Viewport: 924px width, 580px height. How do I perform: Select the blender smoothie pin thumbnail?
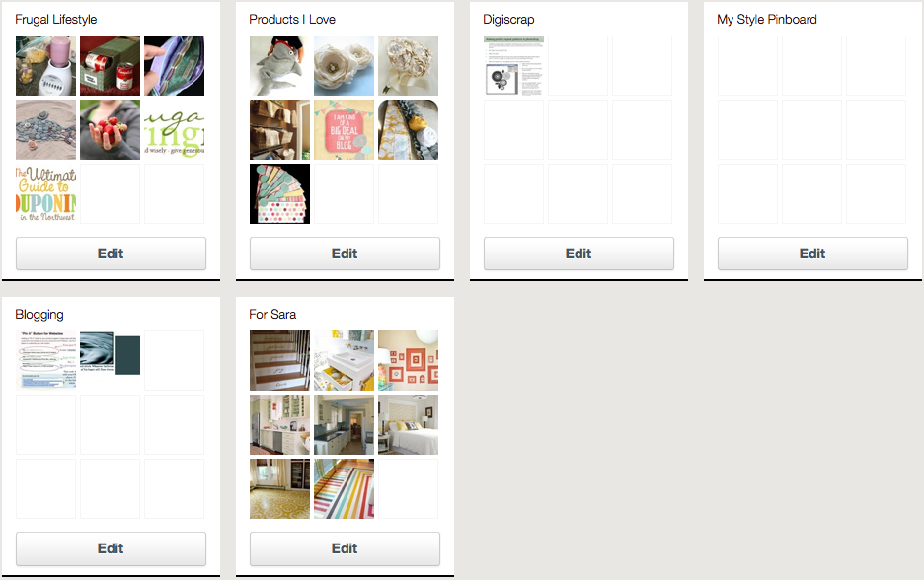[46, 65]
